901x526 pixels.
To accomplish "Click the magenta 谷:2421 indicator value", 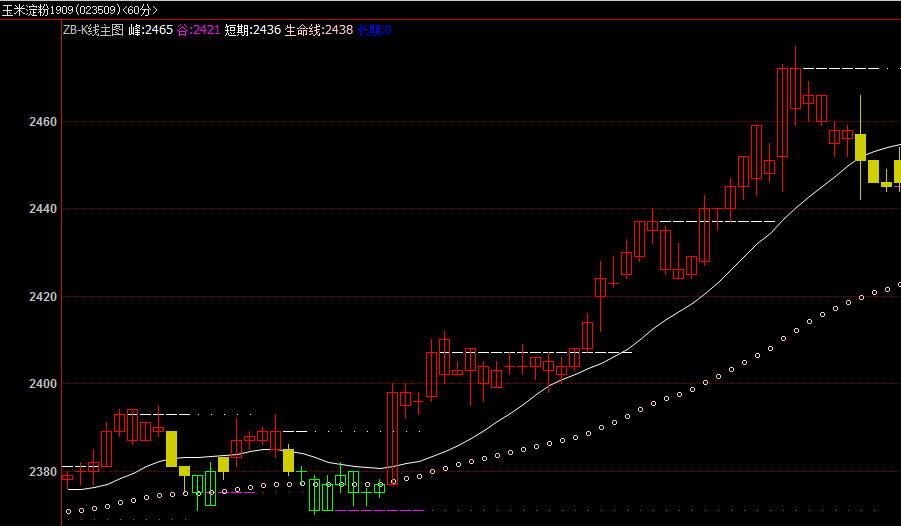I will [x=198, y=30].
